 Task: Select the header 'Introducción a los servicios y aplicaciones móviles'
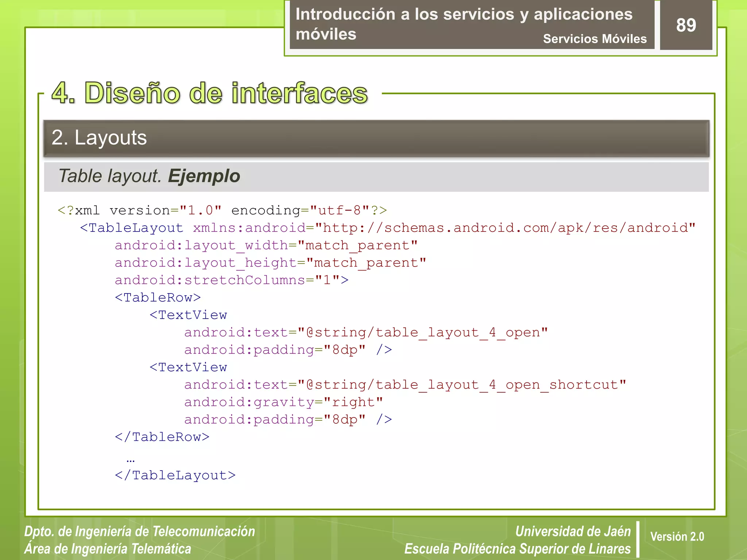(464, 24)
